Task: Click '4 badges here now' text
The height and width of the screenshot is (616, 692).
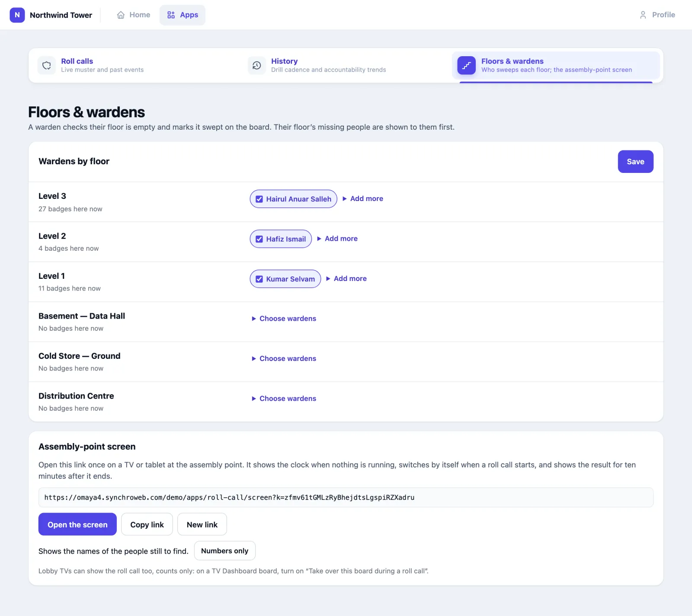Action: point(69,249)
